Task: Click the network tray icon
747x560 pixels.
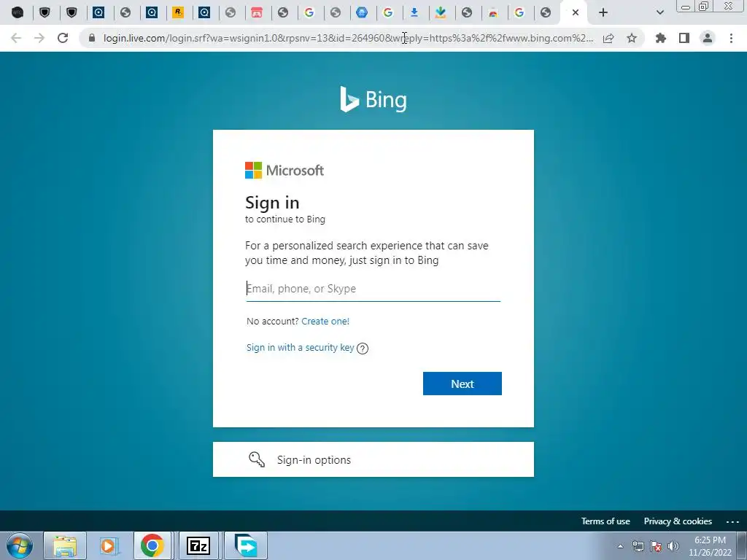Action: [638, 546]
